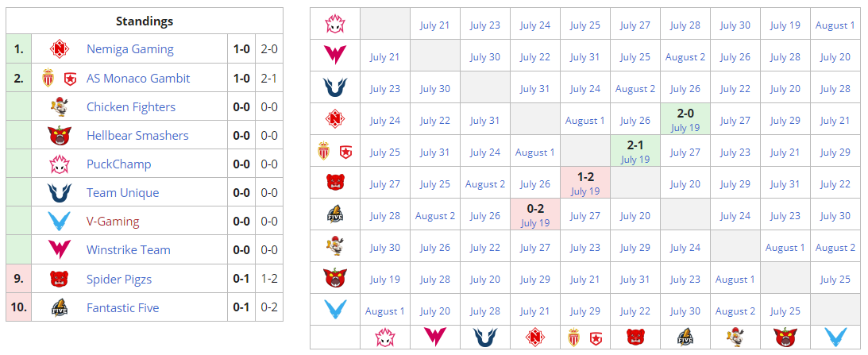This screenshot has height=355, width=868.
Task: Select the Winstrike Team link
Action: [x=128, y=249]
